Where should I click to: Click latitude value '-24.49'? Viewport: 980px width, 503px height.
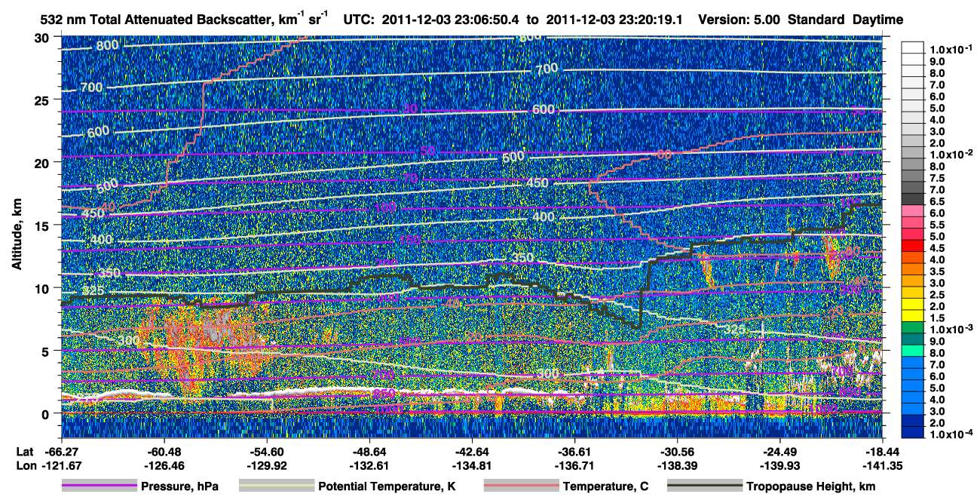coord(779,452)
